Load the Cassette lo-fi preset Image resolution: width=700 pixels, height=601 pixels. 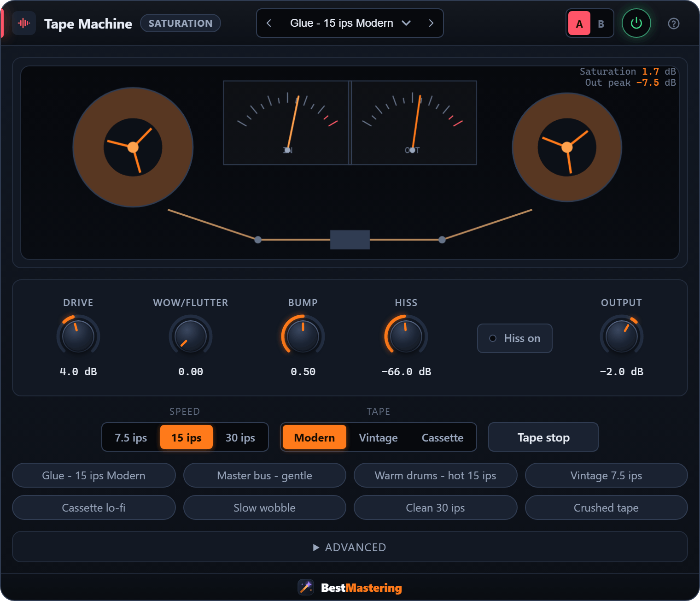point(94,507)
